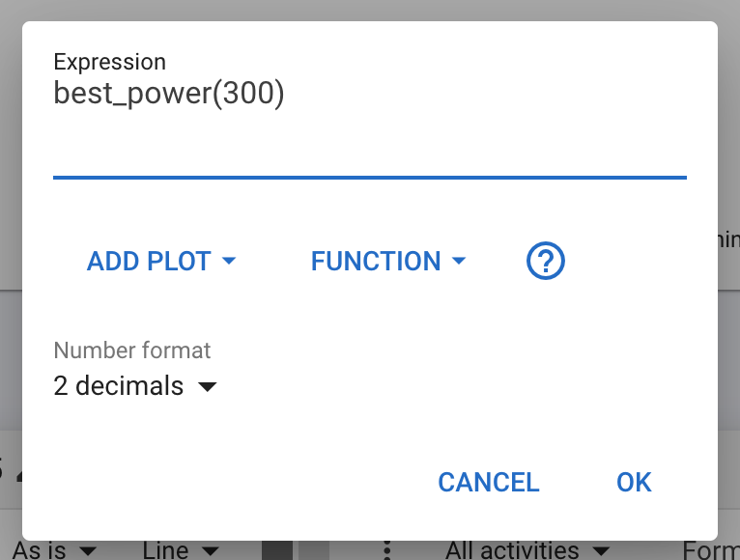Confirm the expression with OK

(634, 482)
